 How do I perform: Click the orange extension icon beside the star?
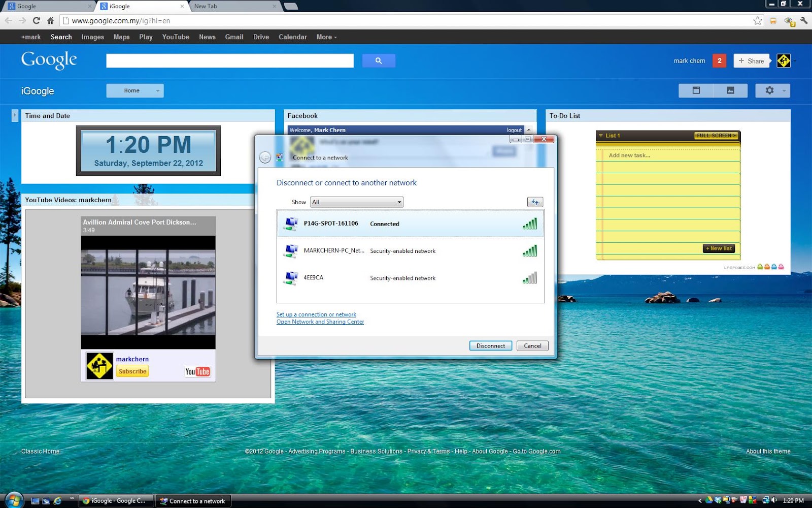(773, 21)
